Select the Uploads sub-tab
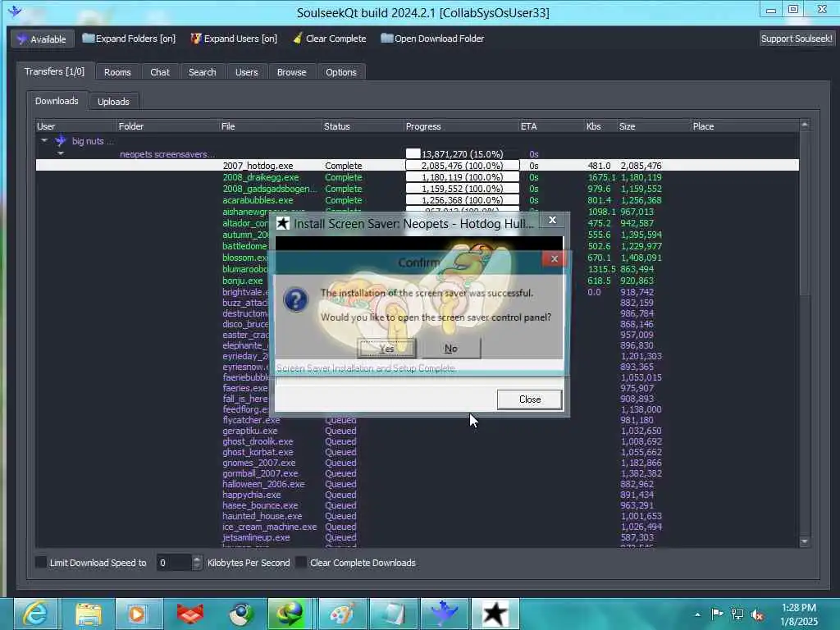The width and height of the screenshot is (840, 630). point(113,101)
